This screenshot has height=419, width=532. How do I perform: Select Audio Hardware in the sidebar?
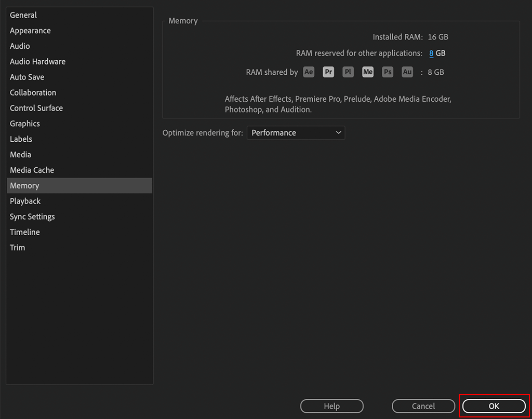[x=79, y=62]
